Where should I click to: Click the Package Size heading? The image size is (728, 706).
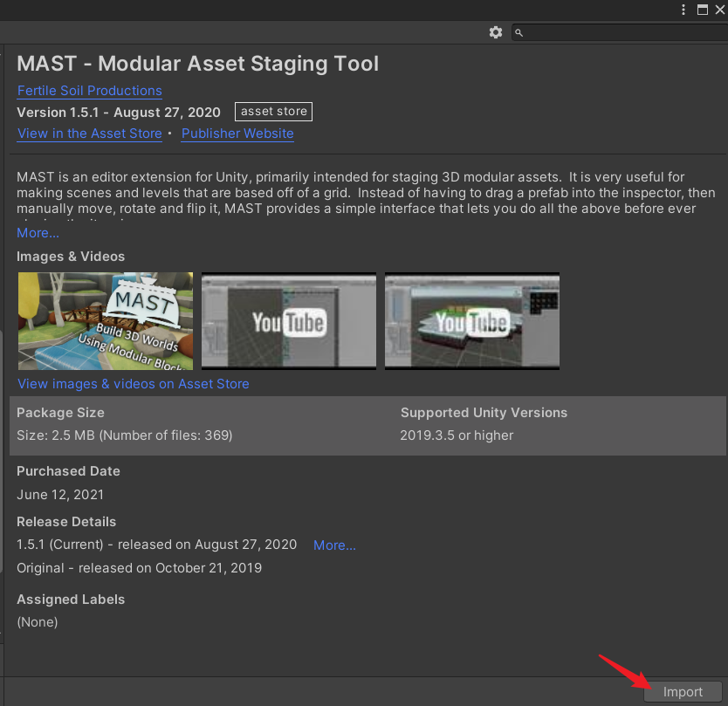pyautogui.click(x=60, y=413)
